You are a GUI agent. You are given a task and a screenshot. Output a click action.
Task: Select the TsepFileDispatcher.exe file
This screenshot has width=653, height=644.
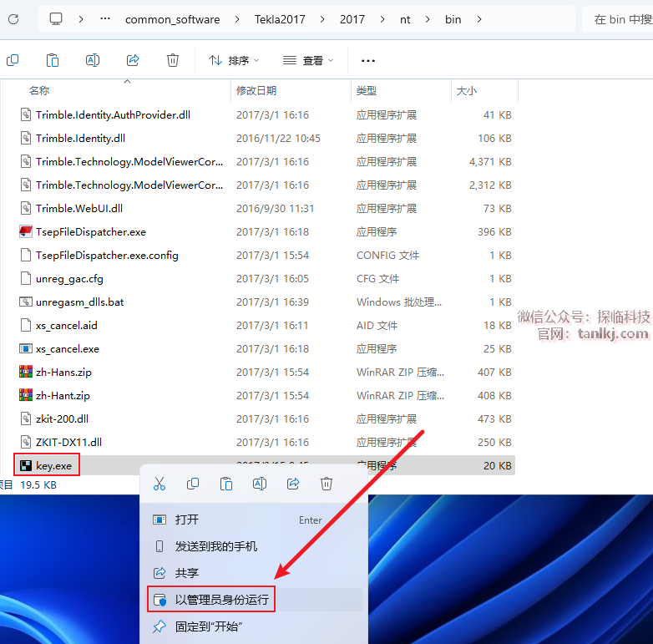pyautogui.click(x=90, y=232)
